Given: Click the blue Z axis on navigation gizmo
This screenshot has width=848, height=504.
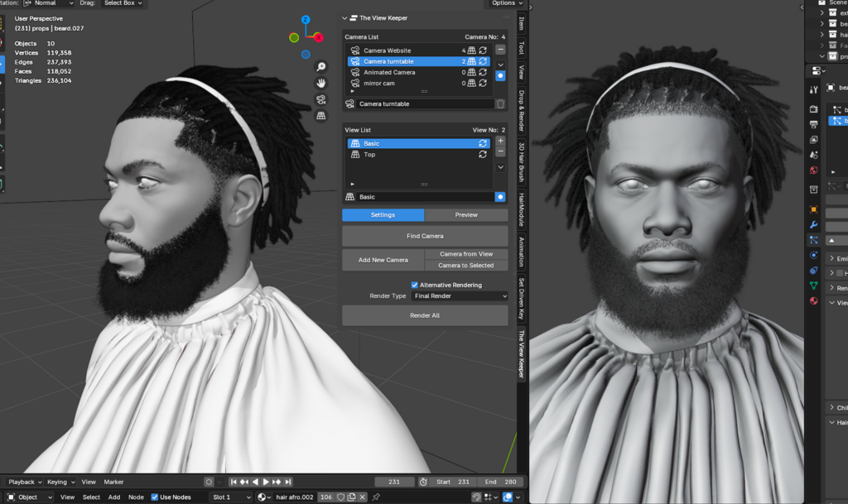Looking at the screenshot, I should point(306,19).
